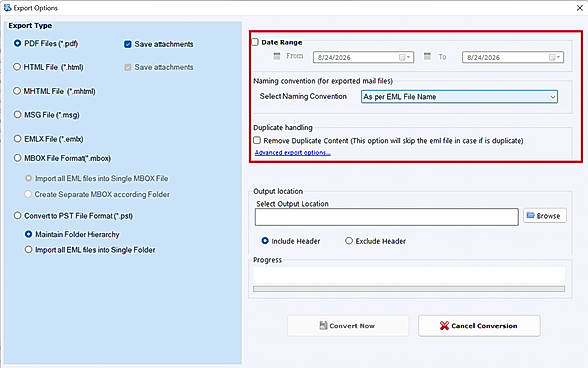Image resolution: width=588 pixels, height=368 pixels.
Task: Uncheck Save attachments for PDF Files
Action: click(x=128, y=44)
